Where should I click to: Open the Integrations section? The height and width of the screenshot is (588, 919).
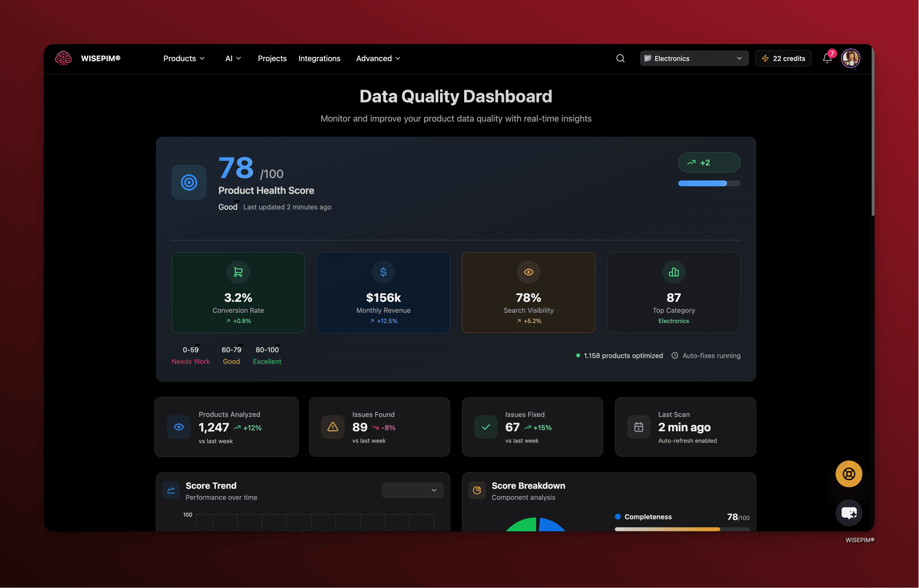pos(319,58)
